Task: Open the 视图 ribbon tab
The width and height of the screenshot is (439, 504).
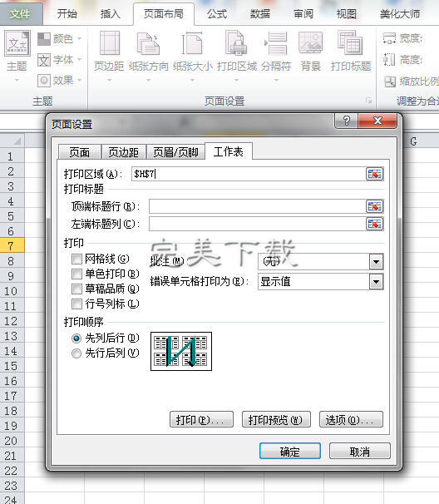Action: click(x=347, y=14)
